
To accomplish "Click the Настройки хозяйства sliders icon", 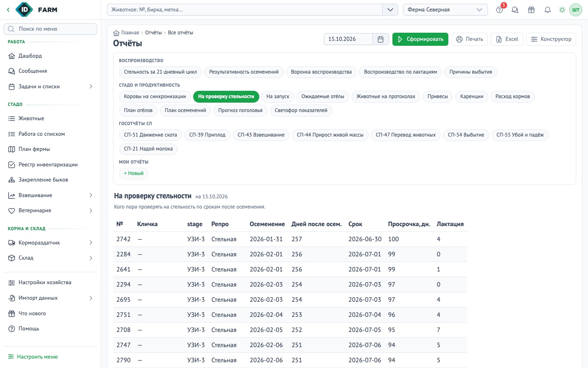I will 11,283.
